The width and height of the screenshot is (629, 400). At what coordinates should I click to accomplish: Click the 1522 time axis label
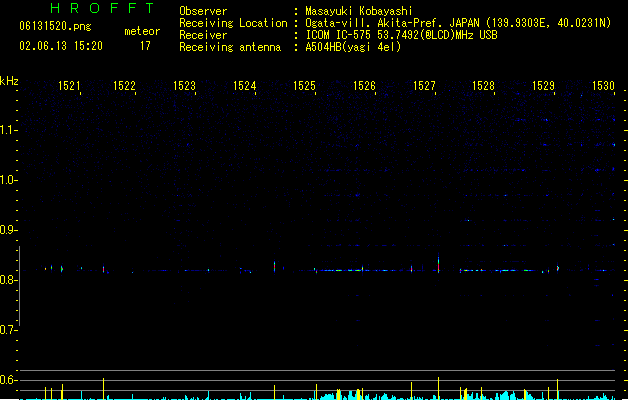124,85
